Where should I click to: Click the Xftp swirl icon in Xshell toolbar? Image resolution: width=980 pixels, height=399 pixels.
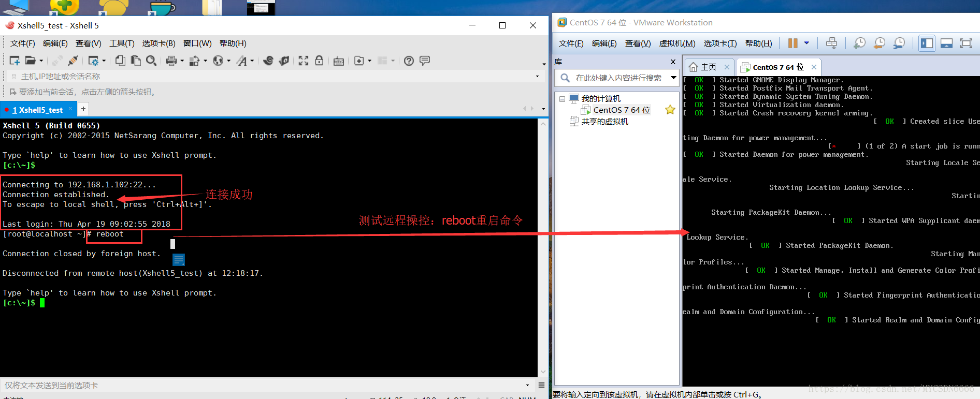268,61
